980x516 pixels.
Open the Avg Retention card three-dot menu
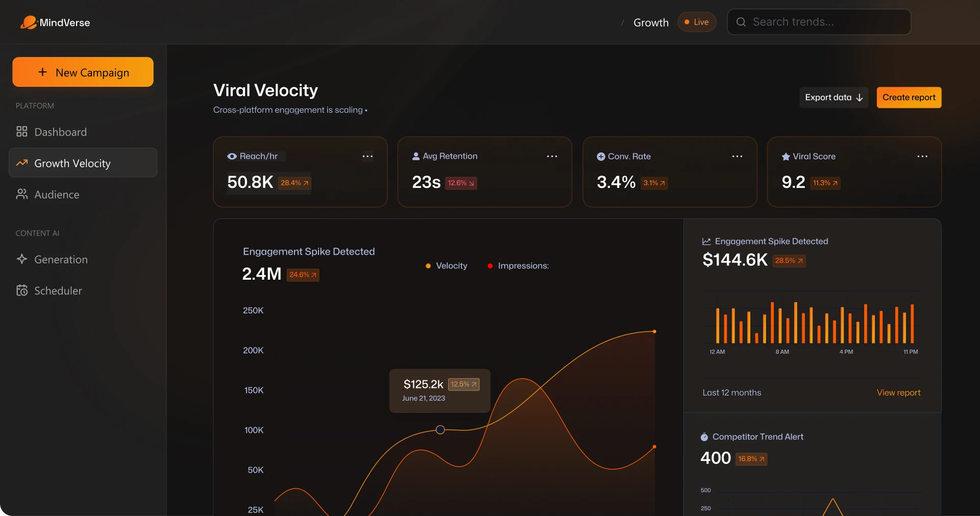pos(552,157)
